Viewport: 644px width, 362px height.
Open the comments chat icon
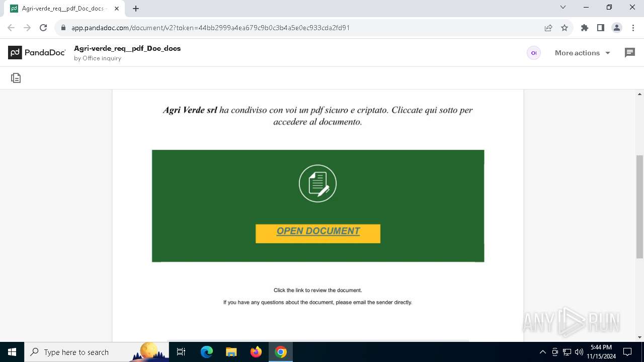point(629,53)
